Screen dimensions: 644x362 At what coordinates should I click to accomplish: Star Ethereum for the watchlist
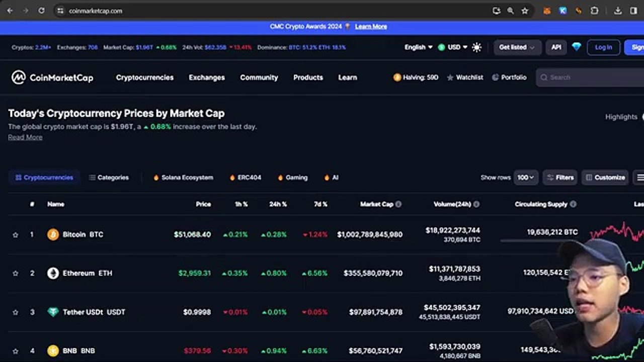(x=16, y=274)
